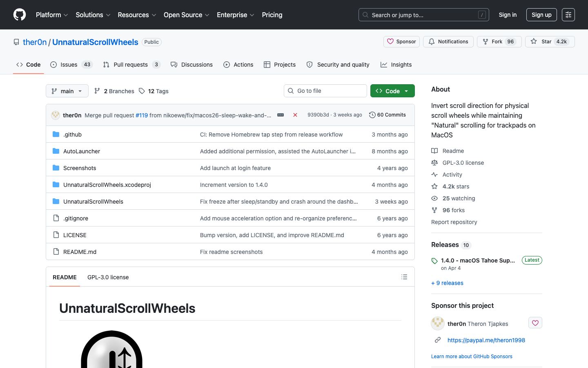Image resolution: width=588 pixels, height=368 pixels.
Task: Fork this repository
Action: point(499,42)
